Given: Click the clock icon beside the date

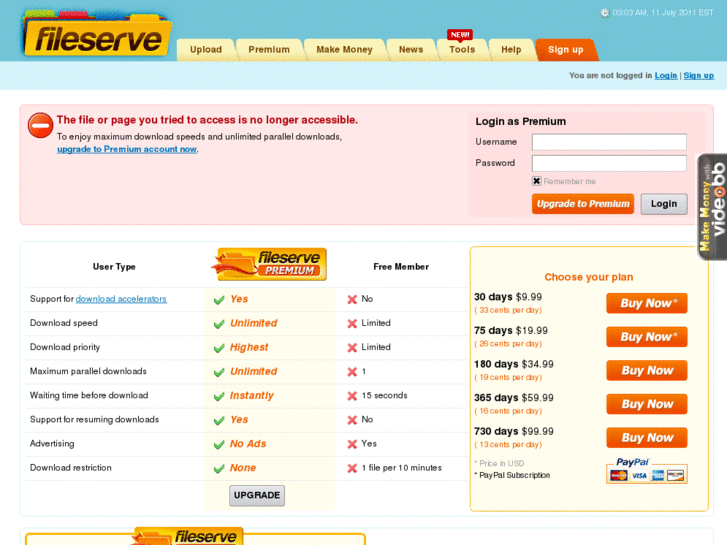Looking at the screenshot, I should click(605, 13).
